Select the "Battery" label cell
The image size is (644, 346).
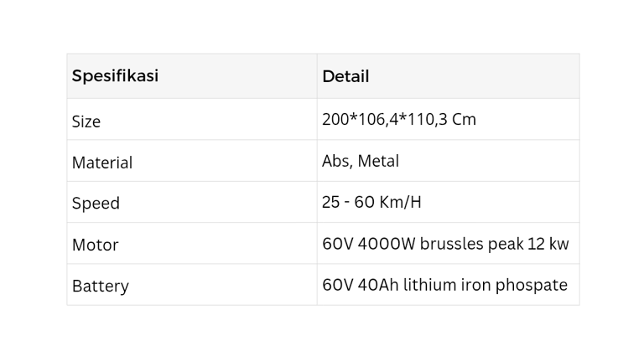point(101,286)
